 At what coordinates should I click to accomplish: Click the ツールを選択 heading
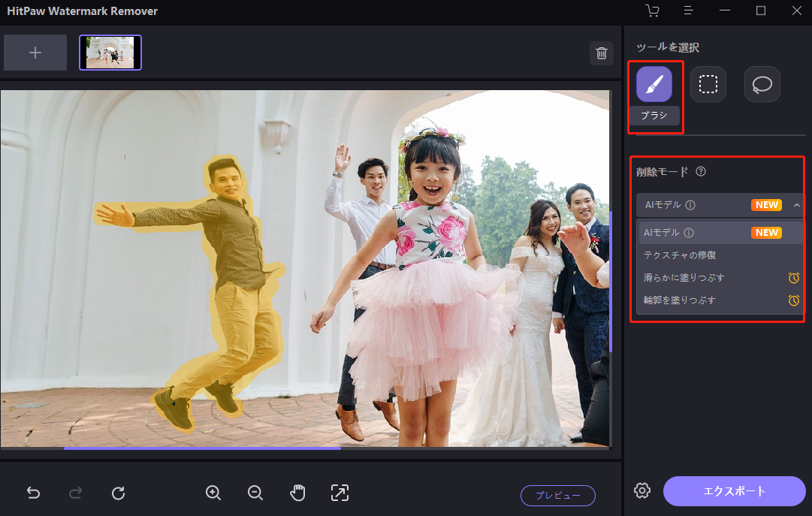pos(668,47)
